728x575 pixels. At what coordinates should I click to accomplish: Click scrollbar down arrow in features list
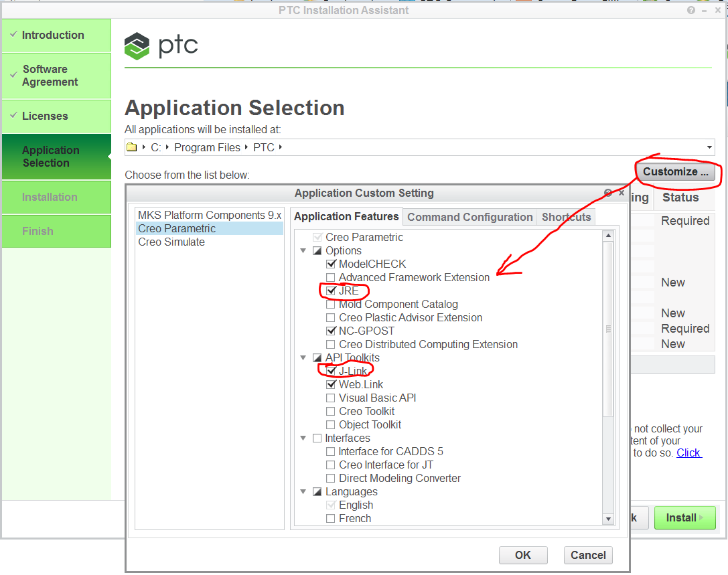[x=608, y=519]
